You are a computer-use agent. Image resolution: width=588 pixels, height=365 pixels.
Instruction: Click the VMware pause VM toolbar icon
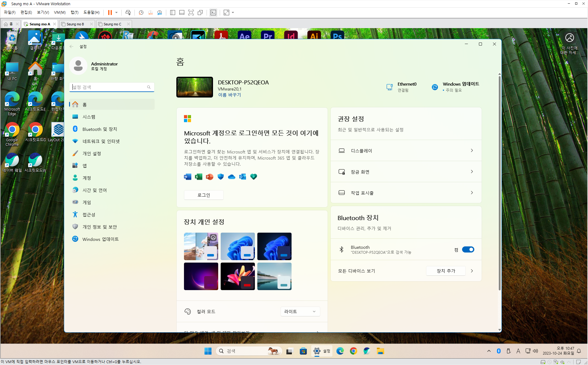110,13
